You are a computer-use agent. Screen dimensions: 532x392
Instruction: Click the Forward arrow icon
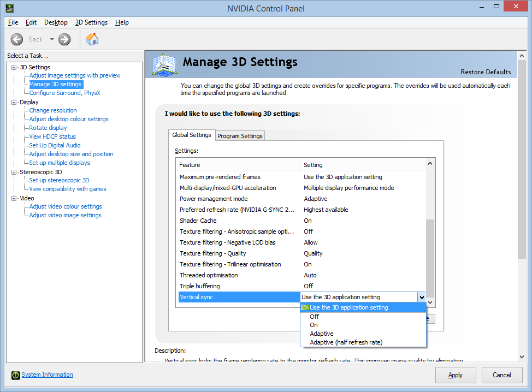tap(64, 39)
